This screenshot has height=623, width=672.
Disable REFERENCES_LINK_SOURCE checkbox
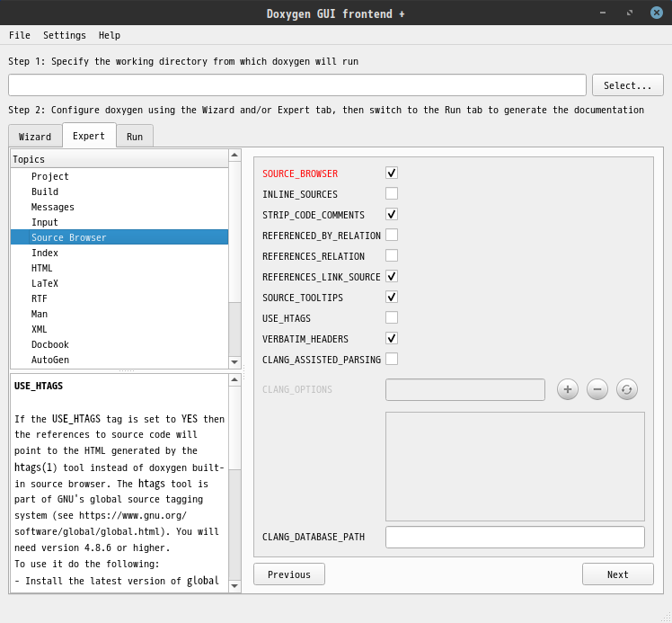click(392, 276)
